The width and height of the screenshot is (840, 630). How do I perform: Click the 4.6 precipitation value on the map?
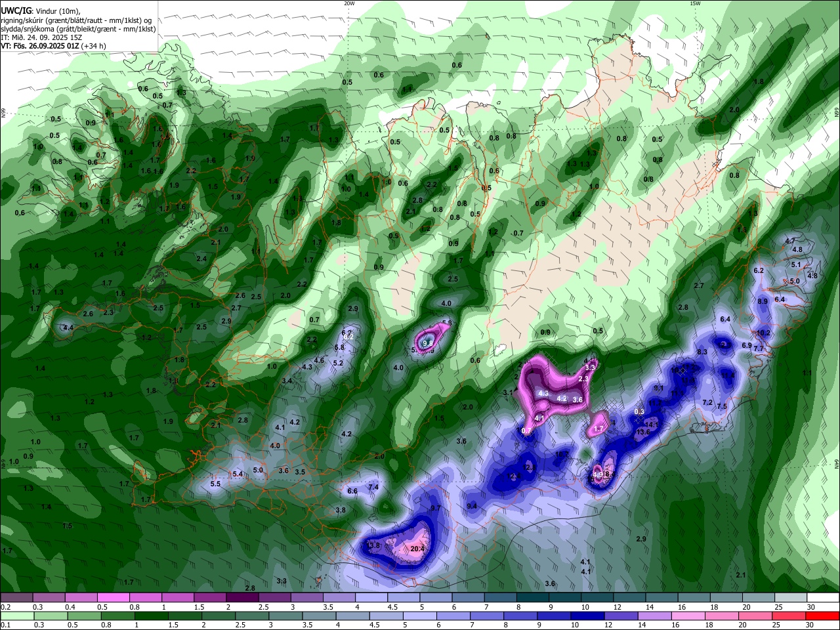[x=319, y=360]
